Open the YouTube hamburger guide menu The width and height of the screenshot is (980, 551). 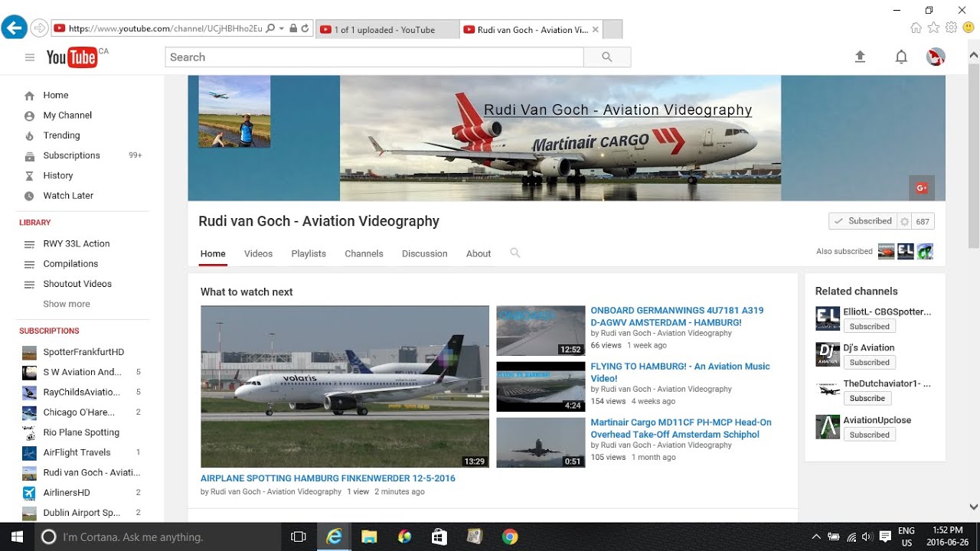(x=30, y=57)
